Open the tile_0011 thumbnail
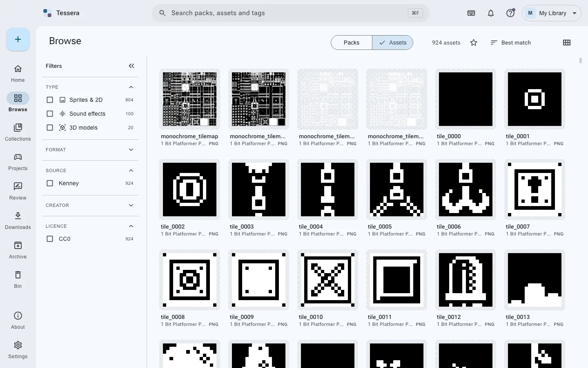Screen dimensions: 588x368 396,280
